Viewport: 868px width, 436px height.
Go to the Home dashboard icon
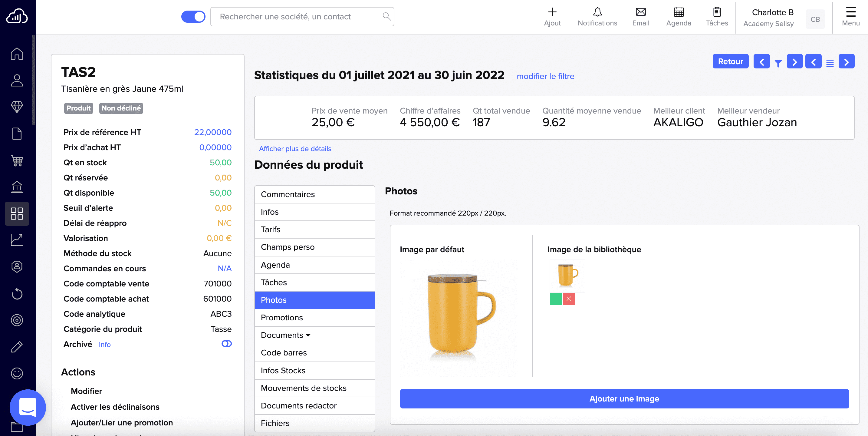pyautogui.click(x=17, y=53)
